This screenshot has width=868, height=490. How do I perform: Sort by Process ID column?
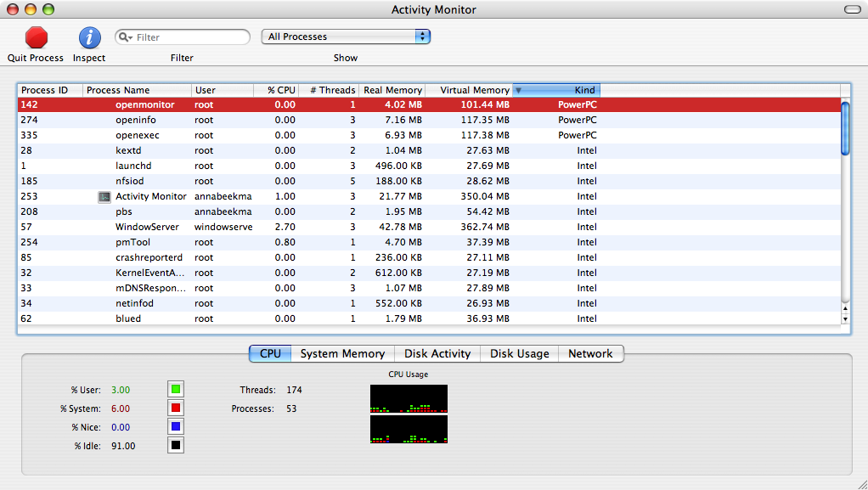coord(50,90)
